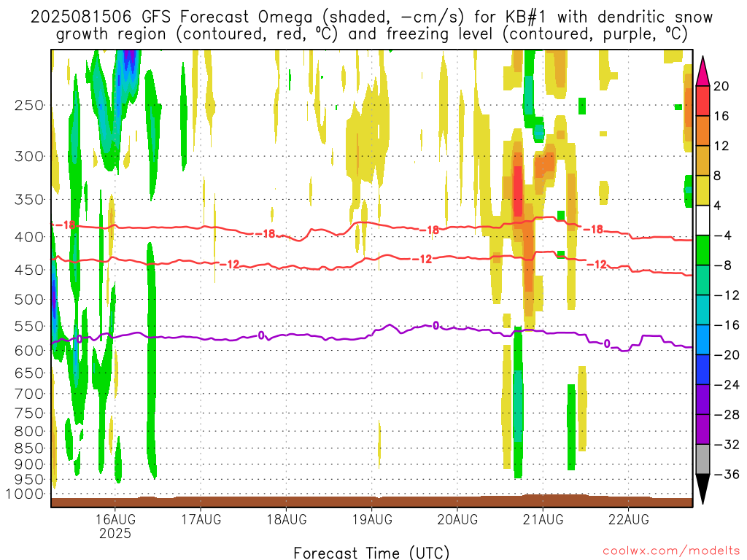Click the 2025 year label under 16AUG
This screenshot has width=747, height=560.
coord(115,533)
